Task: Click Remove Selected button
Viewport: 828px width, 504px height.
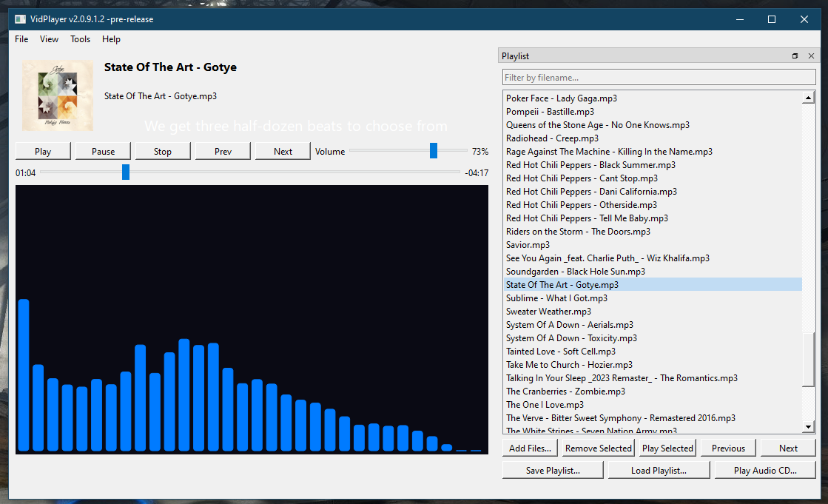Action: coord(599,448)
